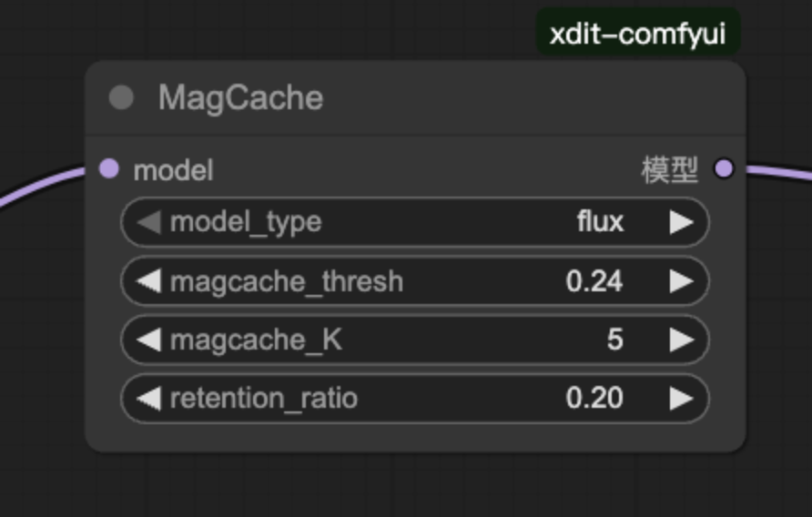Click the model input label

[x=173, y=169]
